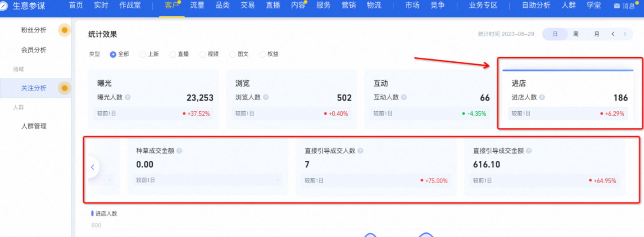
Task: Click the 616.10 amount value
Action: pos(487,165)
